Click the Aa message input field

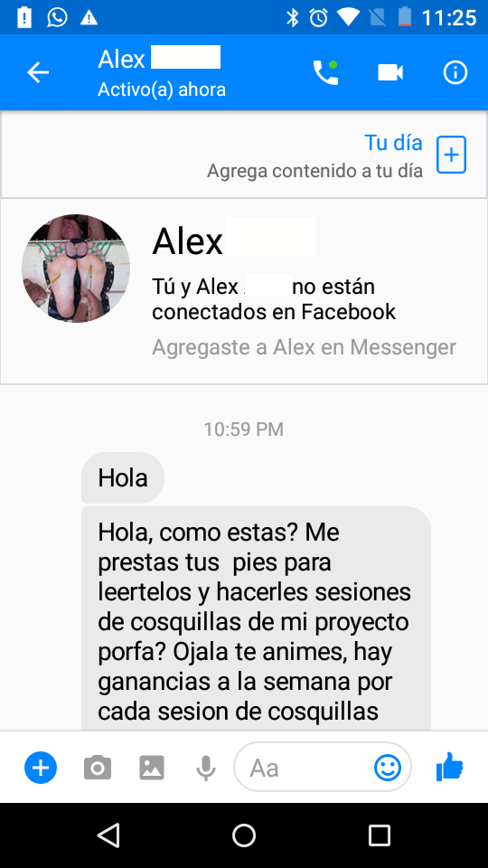coord(323,768)
